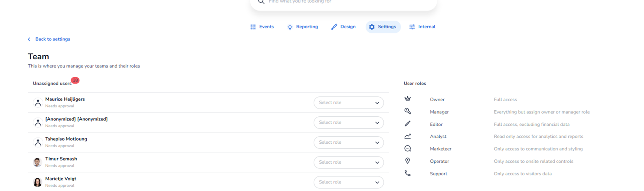Click the Analyst chart icon

coord(408,136)
